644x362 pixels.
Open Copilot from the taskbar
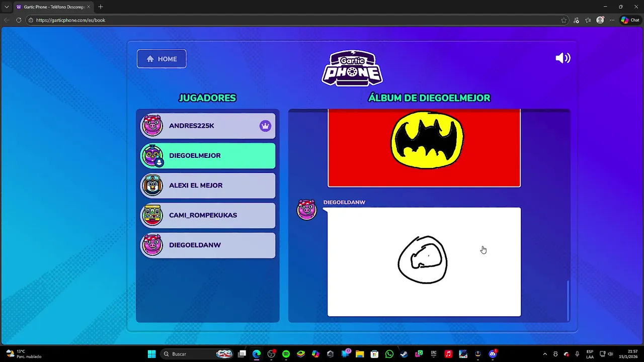(x=315, y=354)
